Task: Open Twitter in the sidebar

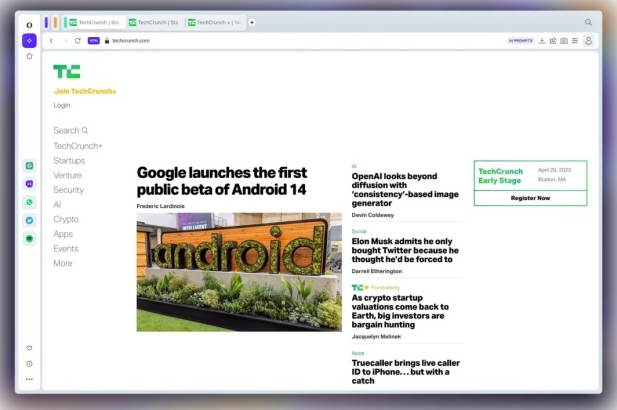Action: 30,220
